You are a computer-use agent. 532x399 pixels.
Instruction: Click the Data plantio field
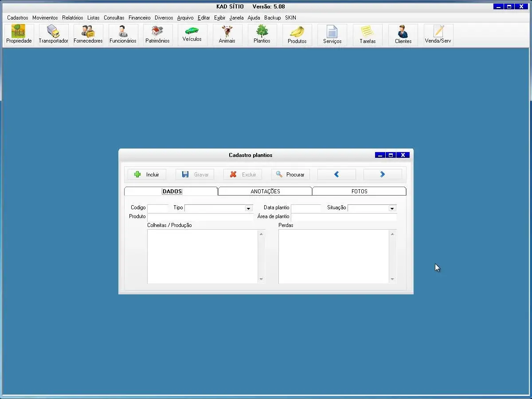point(305,208)
